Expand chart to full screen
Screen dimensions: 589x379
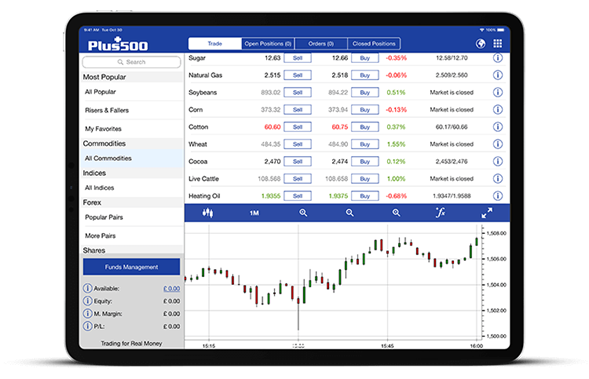point(487,213)
